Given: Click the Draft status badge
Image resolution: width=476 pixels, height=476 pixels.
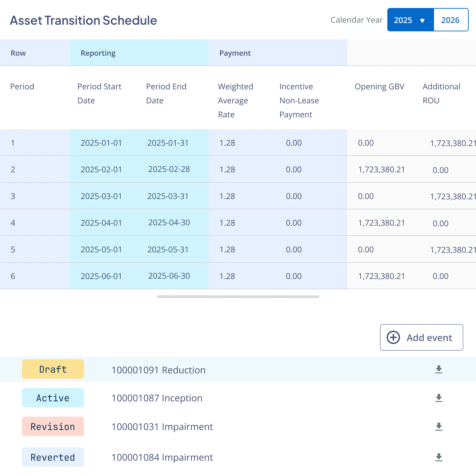Looking at the screenshot, I should coord(53,369).
